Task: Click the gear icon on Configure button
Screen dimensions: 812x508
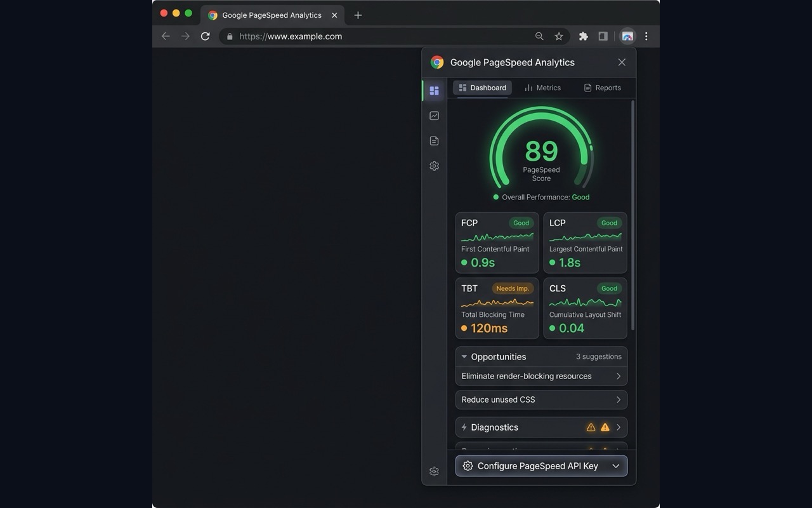Action: tap(468, 466)
